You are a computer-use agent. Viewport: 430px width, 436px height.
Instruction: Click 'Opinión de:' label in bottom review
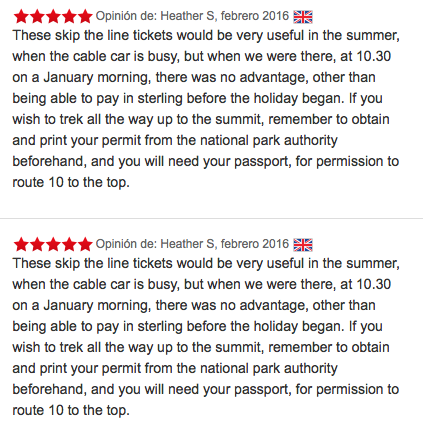tap(127, 244)
